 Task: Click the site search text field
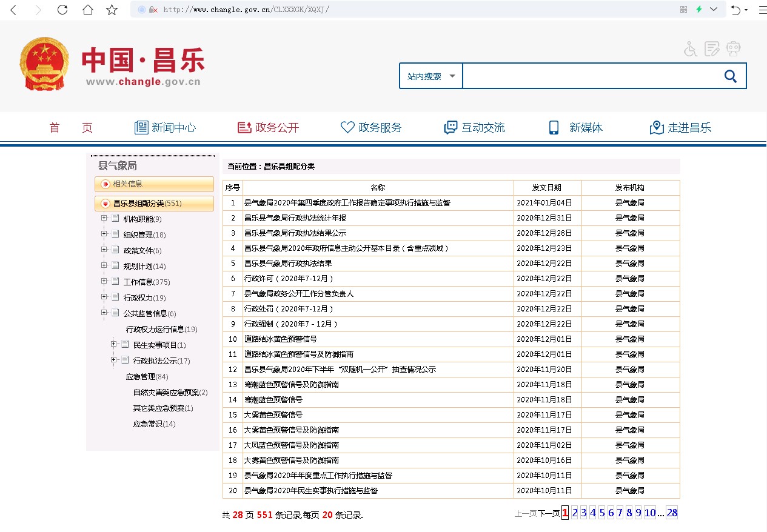[x=588, y=76]
